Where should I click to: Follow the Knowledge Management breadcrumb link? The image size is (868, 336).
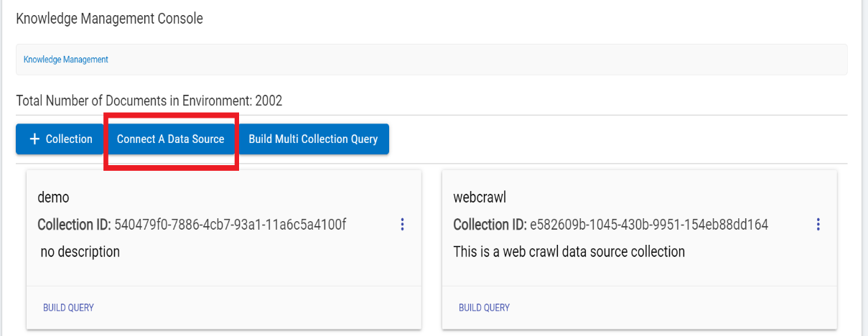pos(66,60)
